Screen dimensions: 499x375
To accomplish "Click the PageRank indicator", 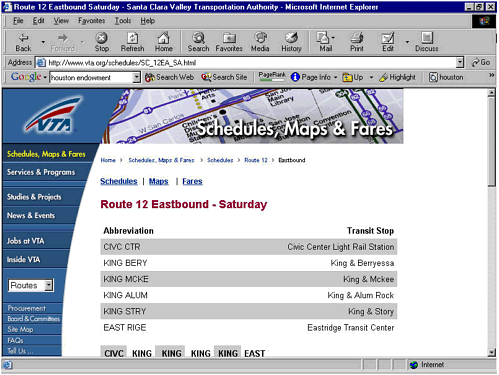I will coord(272,77).
